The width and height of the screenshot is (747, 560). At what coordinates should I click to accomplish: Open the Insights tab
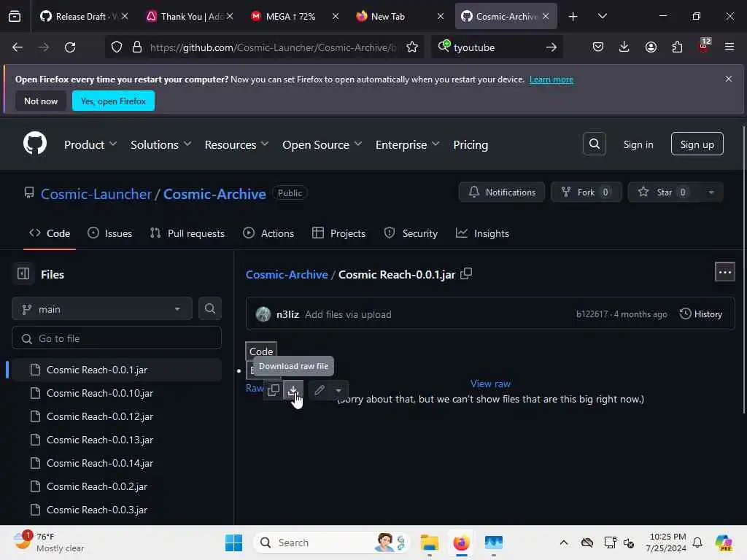click(x=483, y=233)
